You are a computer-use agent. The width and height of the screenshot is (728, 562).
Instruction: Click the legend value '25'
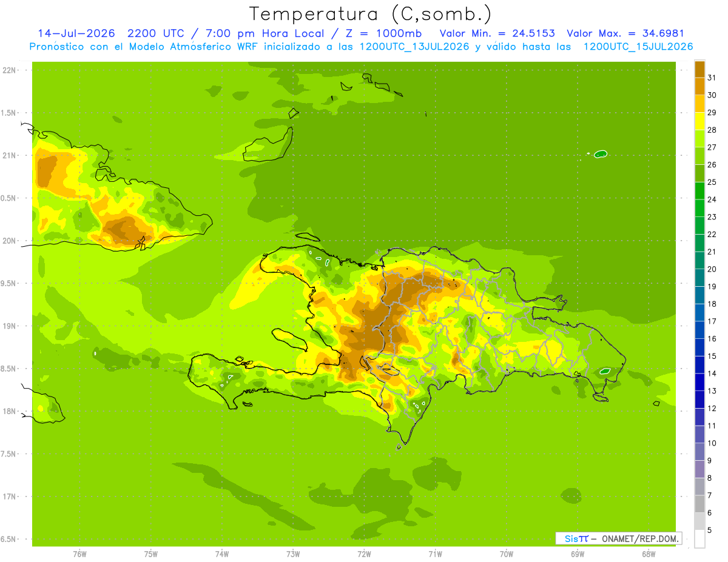(x=712, y=182)
